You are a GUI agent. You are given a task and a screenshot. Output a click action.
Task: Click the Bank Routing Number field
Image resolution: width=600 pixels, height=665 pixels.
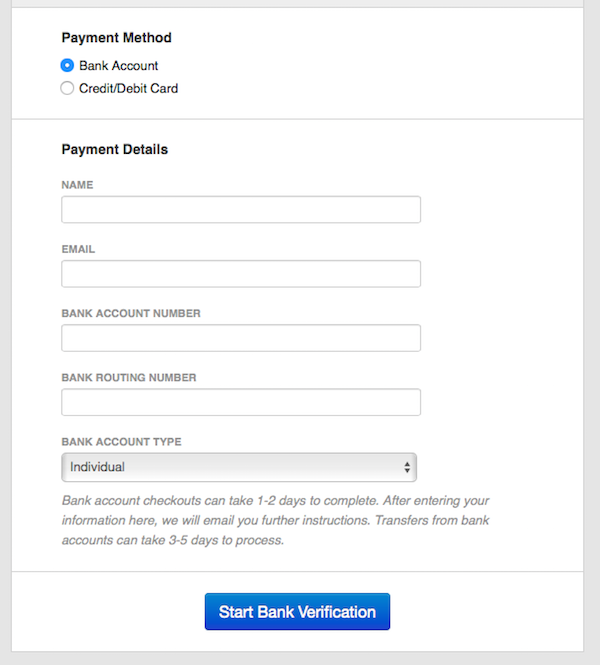pos(240,402)
